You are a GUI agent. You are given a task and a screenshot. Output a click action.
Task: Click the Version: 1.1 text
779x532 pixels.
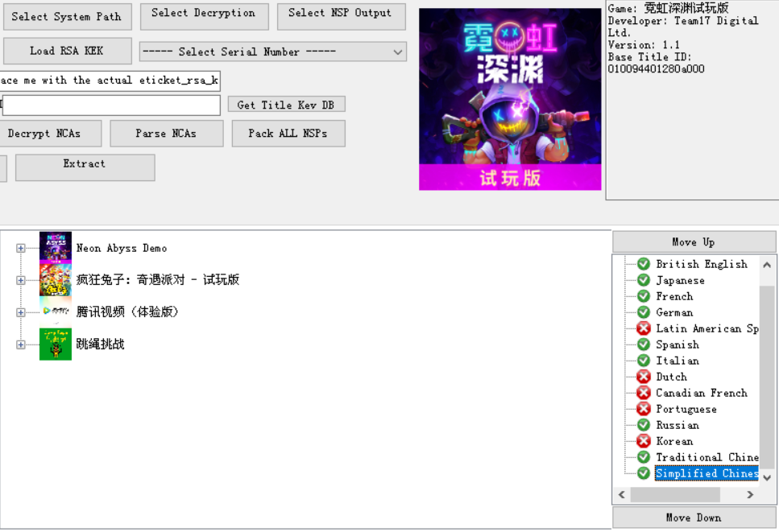point(644,44)
